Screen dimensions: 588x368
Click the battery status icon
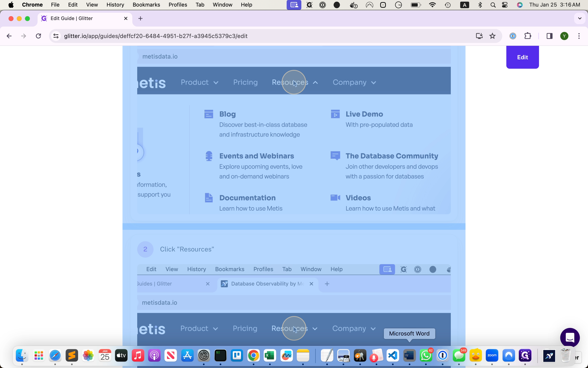click(416, 5)
